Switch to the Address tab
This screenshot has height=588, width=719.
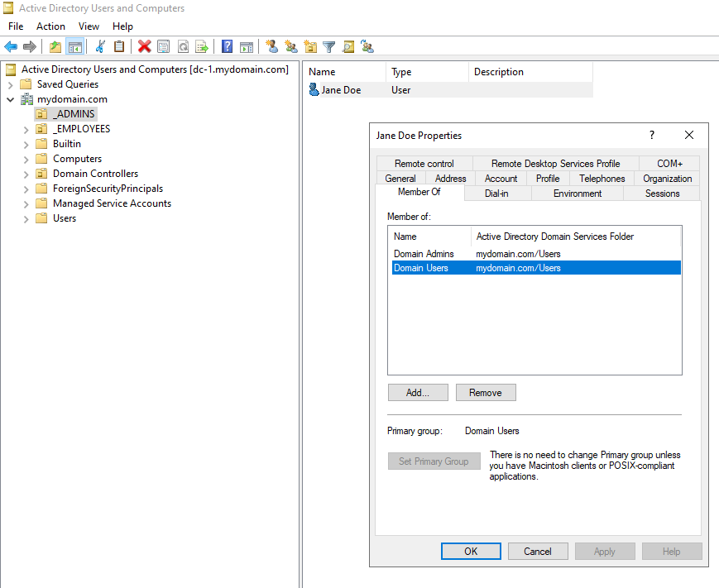click(450, 179)
